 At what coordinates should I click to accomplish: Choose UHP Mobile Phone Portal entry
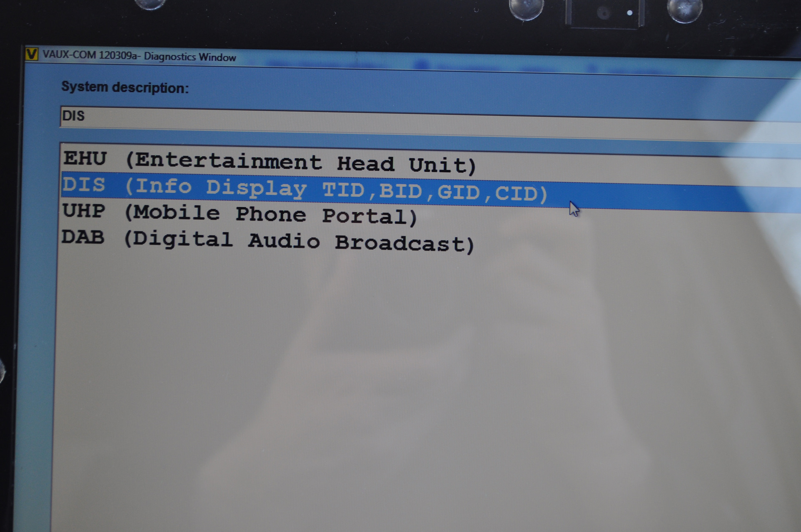coord(239,213)
